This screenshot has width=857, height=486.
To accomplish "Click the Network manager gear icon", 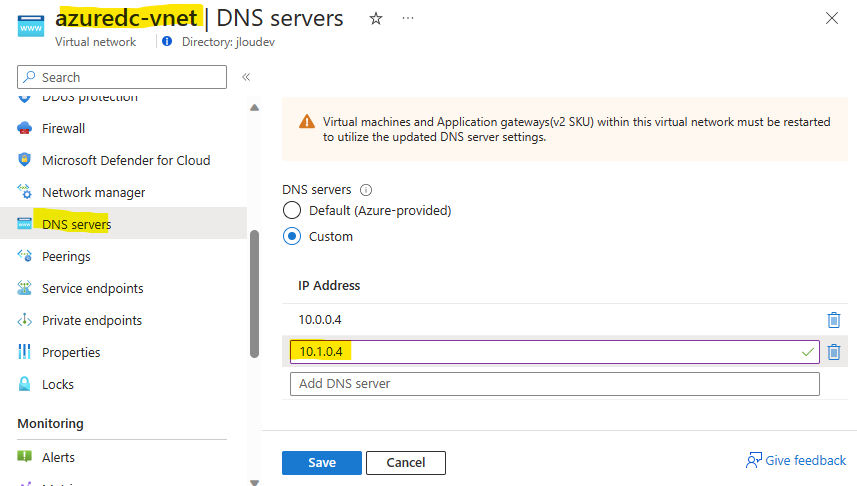I will point(25,192).
